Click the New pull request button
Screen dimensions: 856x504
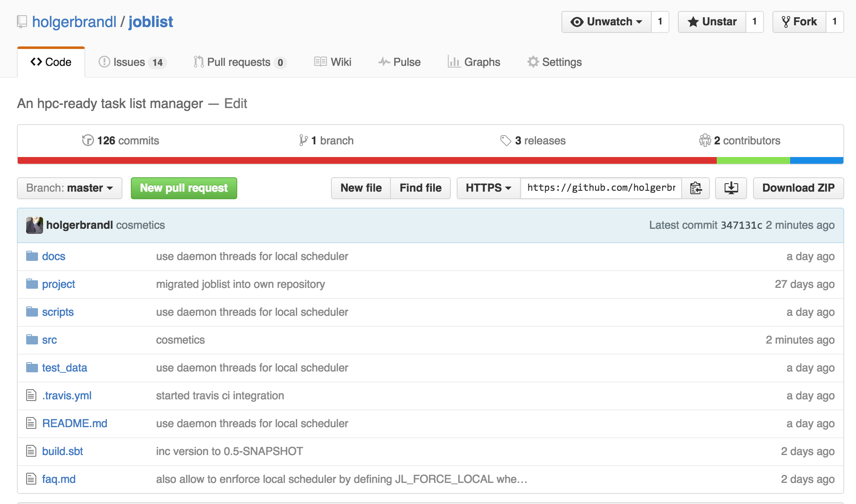(184, 188)
